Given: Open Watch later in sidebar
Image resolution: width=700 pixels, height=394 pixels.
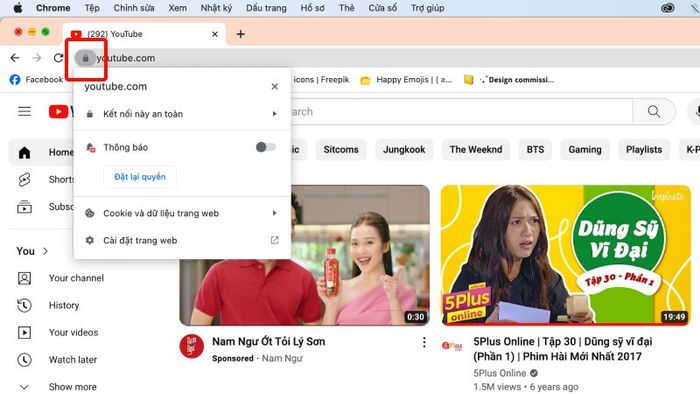Looking at the screenshot, I should pyautogui.click(x=57, y=360).
